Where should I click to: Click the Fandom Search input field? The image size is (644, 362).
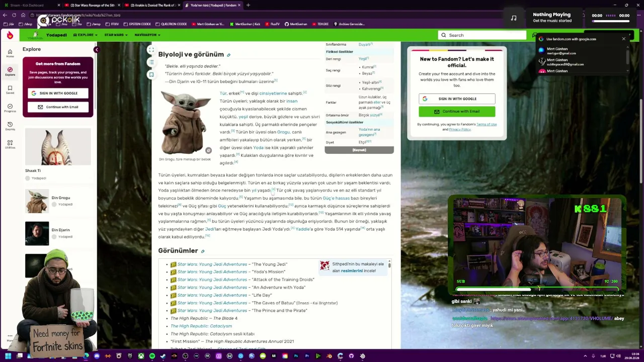click(482, 35)
